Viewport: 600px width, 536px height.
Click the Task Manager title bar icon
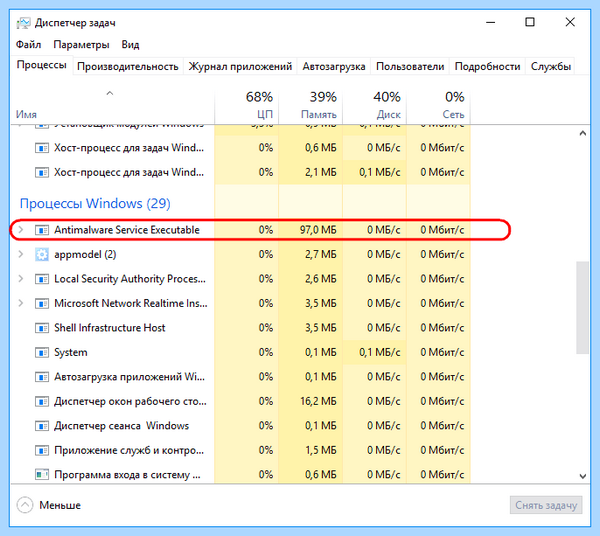pos(23,23)
